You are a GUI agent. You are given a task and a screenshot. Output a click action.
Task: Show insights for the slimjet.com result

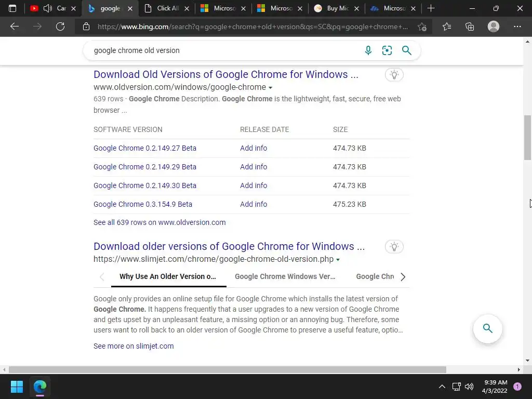(394, 247)
